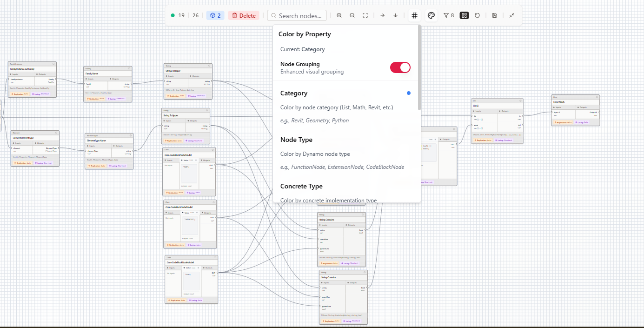This screenshot has width=644, height=328.
Task: Click the corner icon on Element.ElementType node
Action: pyautogui.click(x=56, y=132)
